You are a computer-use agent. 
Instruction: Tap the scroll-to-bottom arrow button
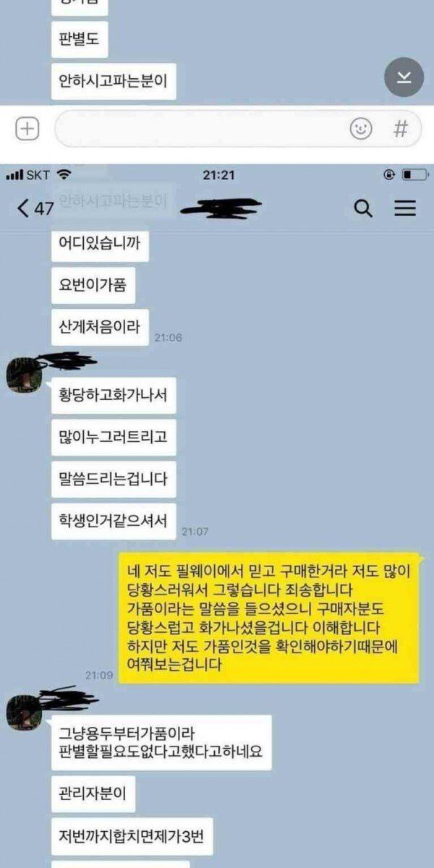tap(404, 77)
